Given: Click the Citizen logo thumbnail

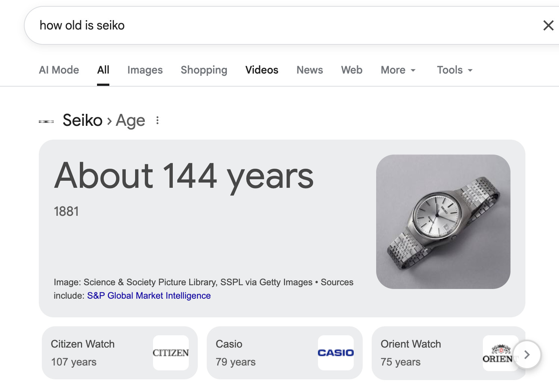Looking at the screenshot, I should [171, 353].
